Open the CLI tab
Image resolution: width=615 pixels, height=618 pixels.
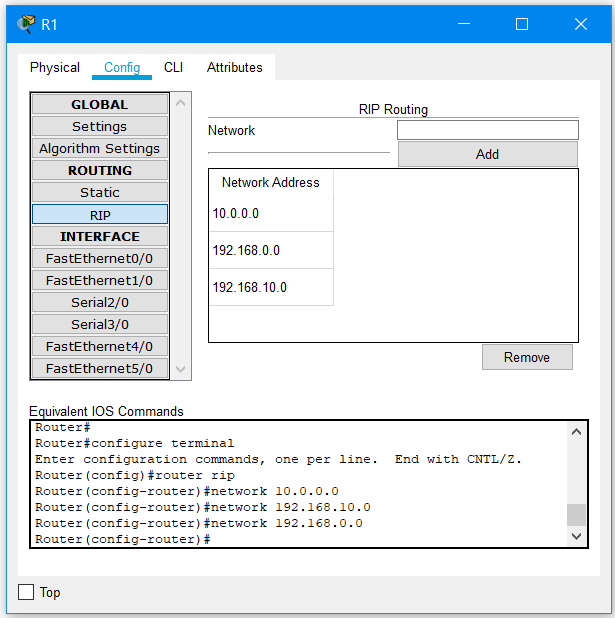click(x=173, y=68)
